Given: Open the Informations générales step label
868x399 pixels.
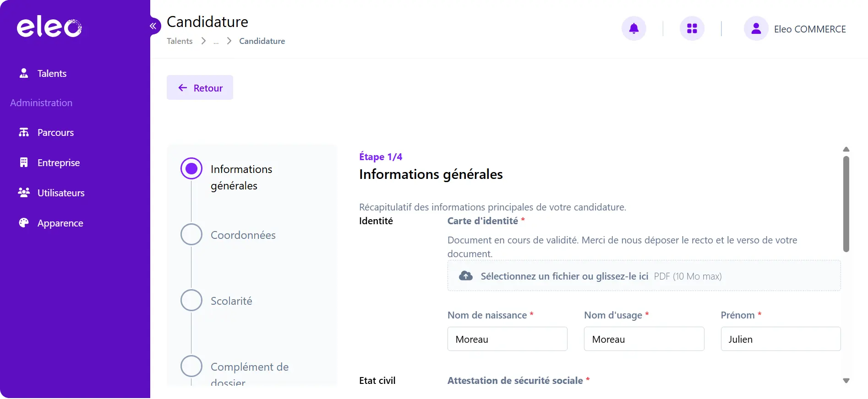Looking at the screenshot, I should [241, 178].
